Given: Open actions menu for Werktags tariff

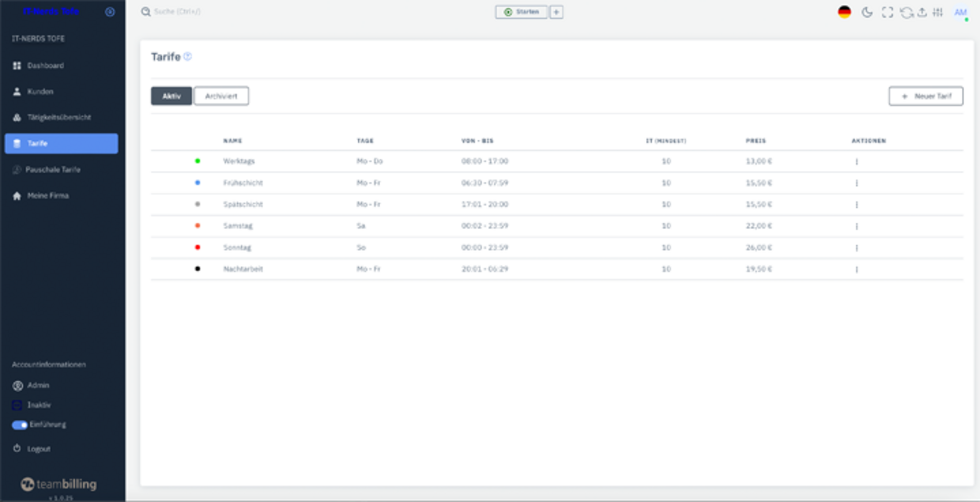Looking at the screenshot, I should click(856, 162).
